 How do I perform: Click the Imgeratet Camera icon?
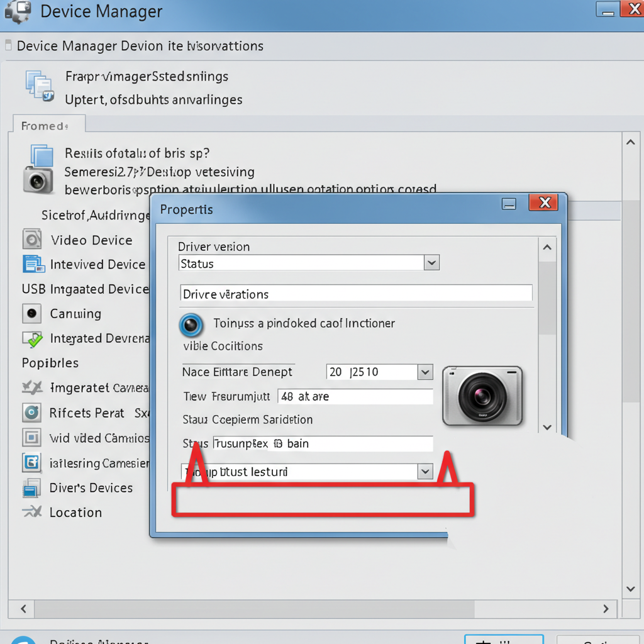click(32, 387)
